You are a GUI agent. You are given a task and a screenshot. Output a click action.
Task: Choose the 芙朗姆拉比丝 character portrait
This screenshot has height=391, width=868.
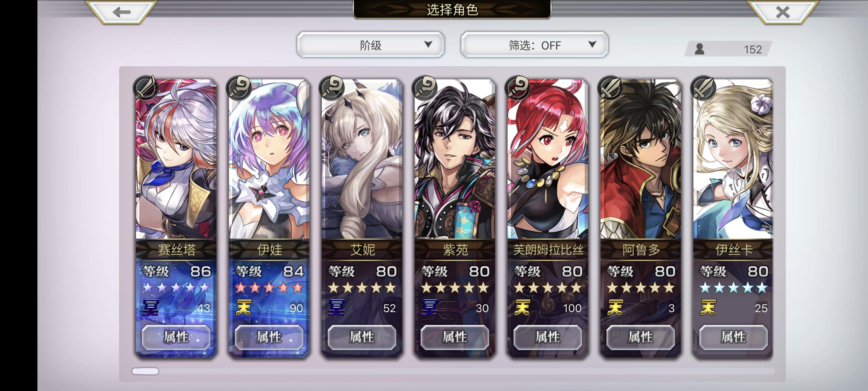[548, 159]
